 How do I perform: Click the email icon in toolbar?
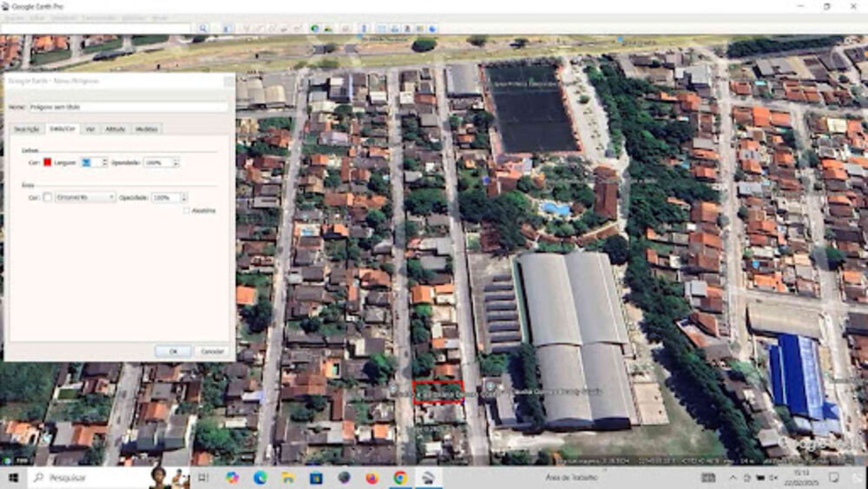[381, 29]
